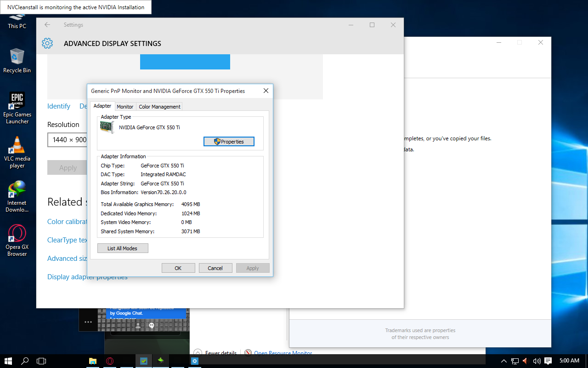The height and width of the screenshot is (368, 588).
Task: Open the Action Center notifications icon
Action: click(x=548, y=361)
